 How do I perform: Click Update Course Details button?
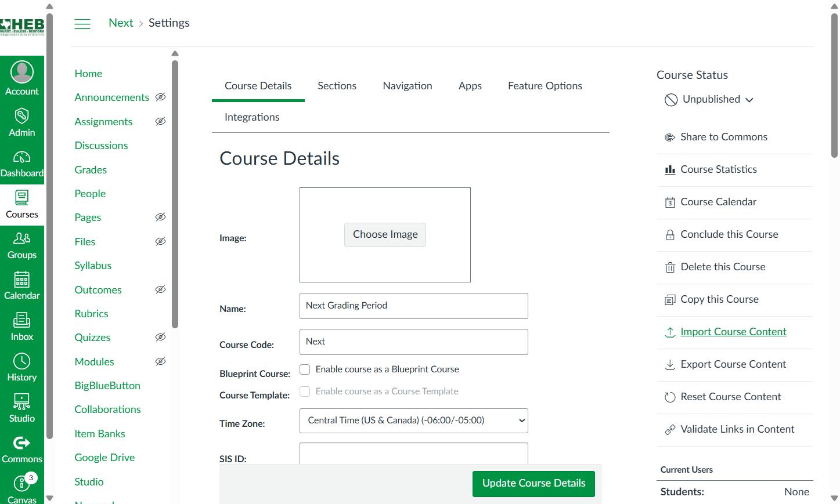click(534, 484)
